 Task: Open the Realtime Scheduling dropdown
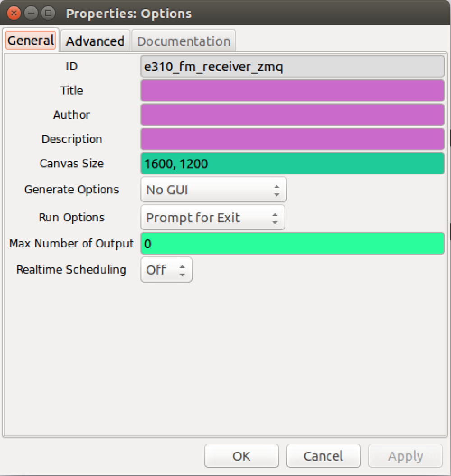166,270
